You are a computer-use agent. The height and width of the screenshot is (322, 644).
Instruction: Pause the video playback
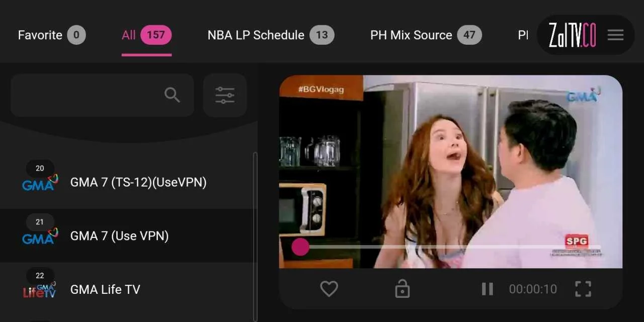tap(487, 289)
